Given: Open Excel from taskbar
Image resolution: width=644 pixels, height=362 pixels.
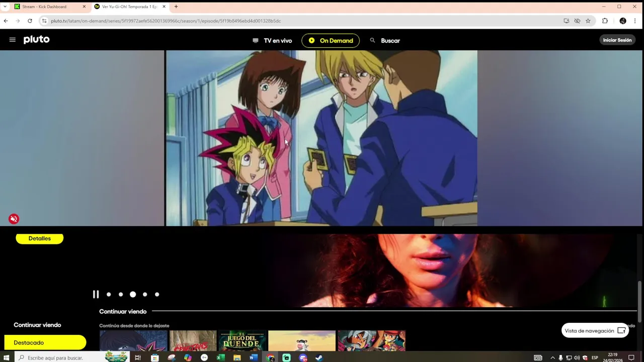Looking at the screenshot, I should (220, 357).
